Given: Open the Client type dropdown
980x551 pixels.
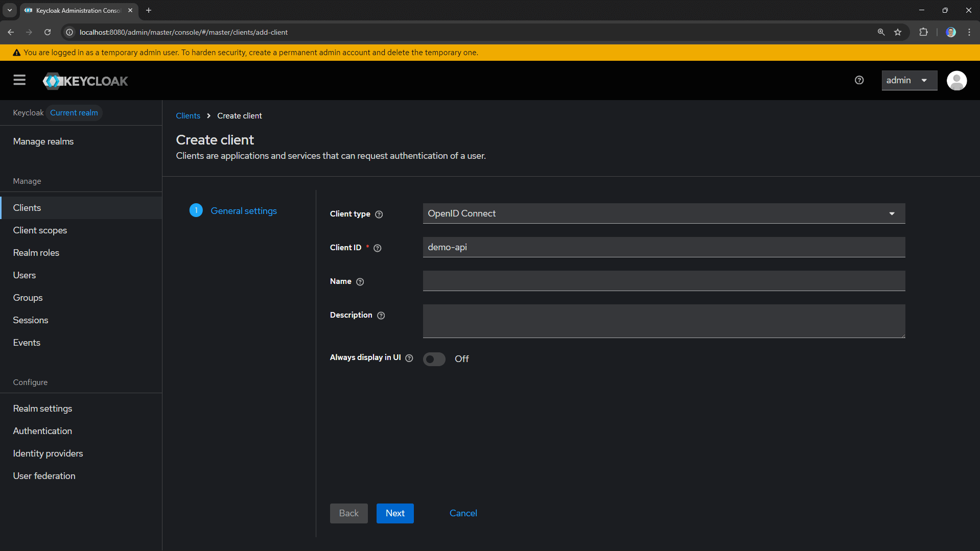Looking at the screenshot, I should click(x=892, y=213).
